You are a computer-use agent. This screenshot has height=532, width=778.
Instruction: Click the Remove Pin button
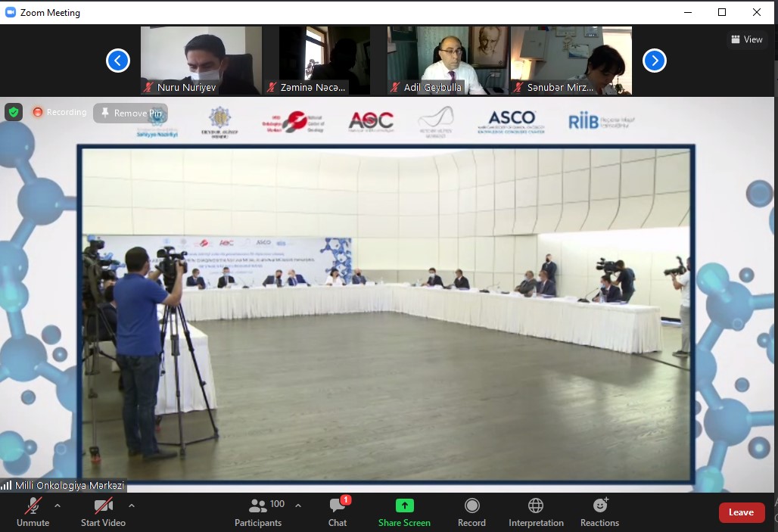[x=131, y=113]
